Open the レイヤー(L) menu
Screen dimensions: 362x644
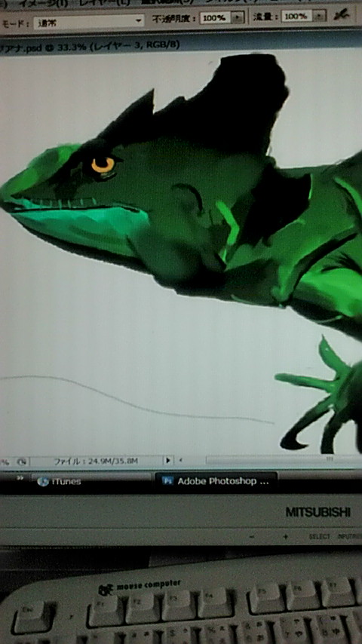click(x=104, y=2)
